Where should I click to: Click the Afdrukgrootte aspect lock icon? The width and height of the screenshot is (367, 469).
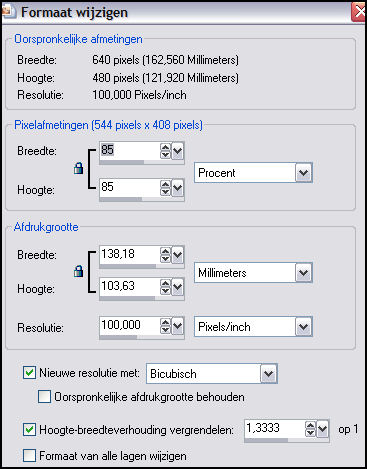click(78, 271)
